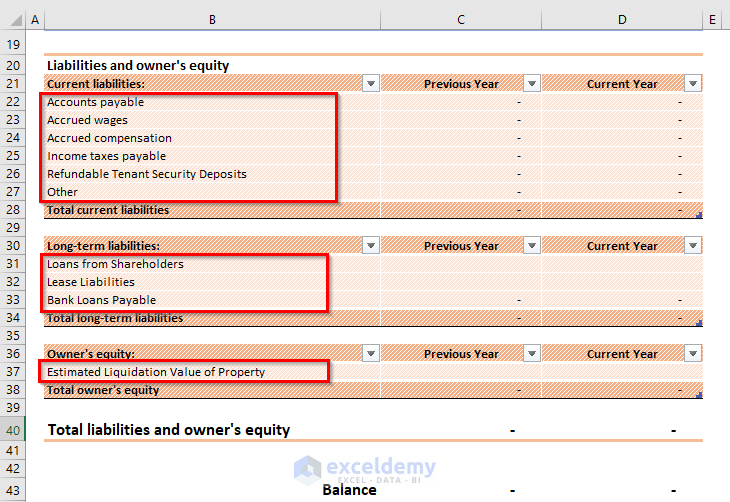Select Current Year value for Bank Loans Payable
The width and height of the screenshot is (730, 502).
(x=622, y=299)
